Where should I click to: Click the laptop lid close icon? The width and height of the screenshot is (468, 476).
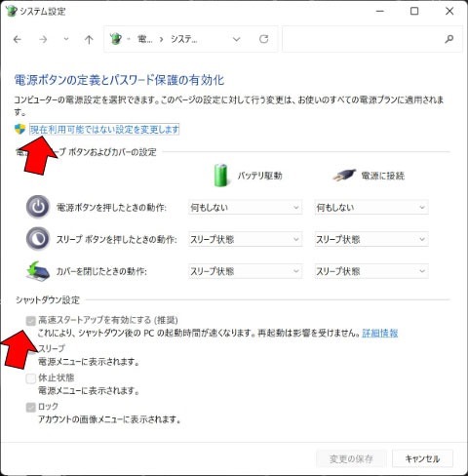[38, 271]
